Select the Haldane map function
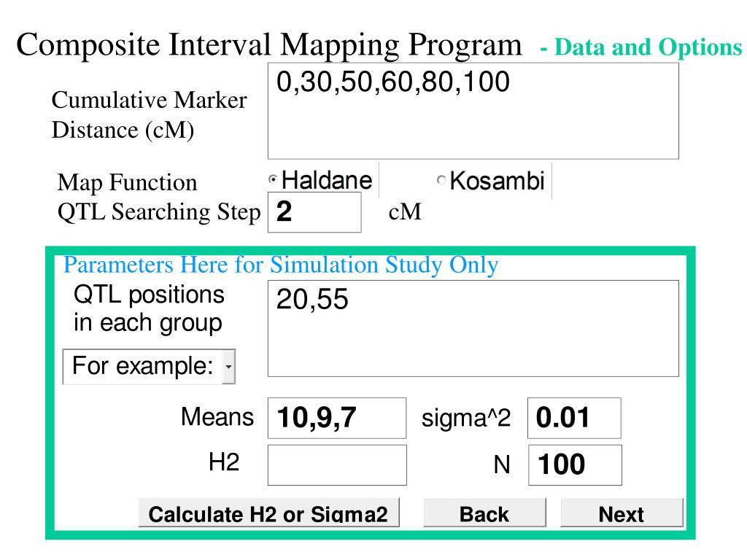The width and height of the screenshot is (747, 560). [x=273, y=179]
